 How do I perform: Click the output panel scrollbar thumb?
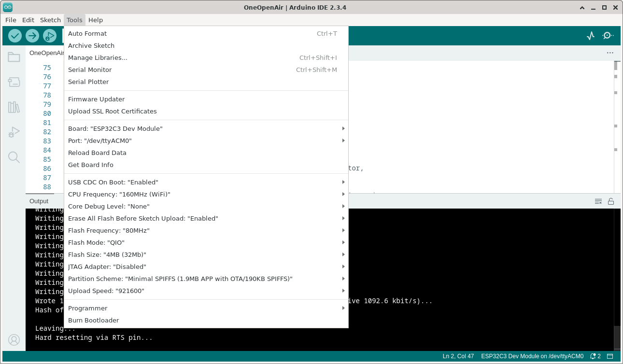tap(617, 337)
